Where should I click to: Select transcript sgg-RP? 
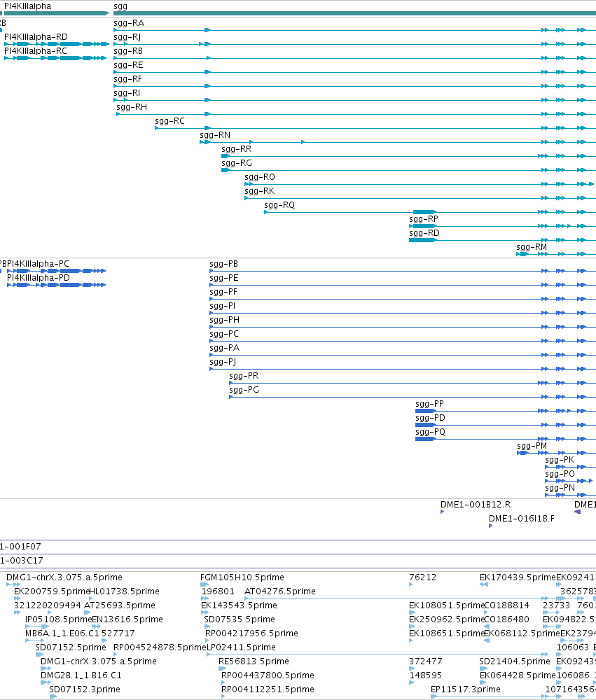point(424,218)
